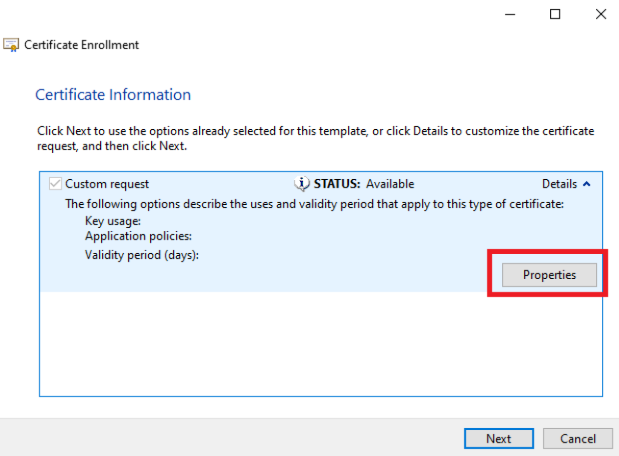Image resolution: width=619 pixels, height=456 pixels.
Task: Click the Key usage label
Action: (x=113, y=221)
